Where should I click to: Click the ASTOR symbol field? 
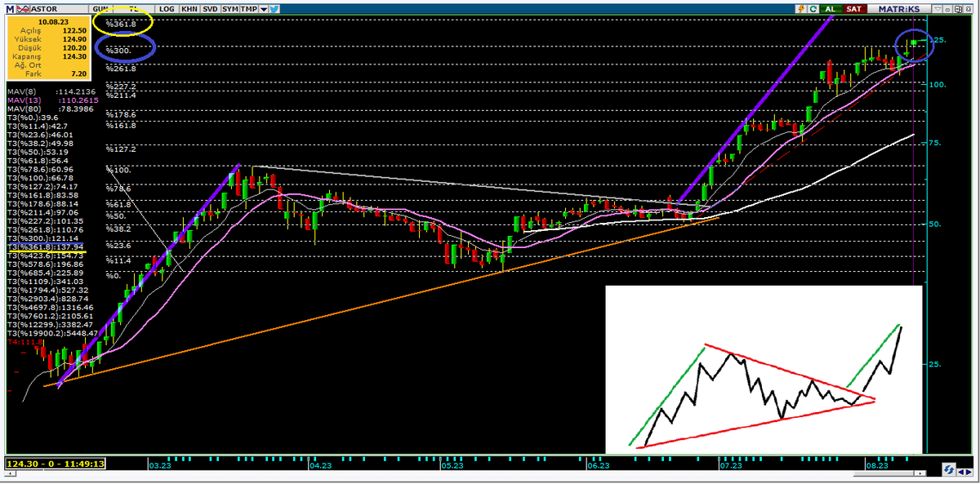click(59, 9)
